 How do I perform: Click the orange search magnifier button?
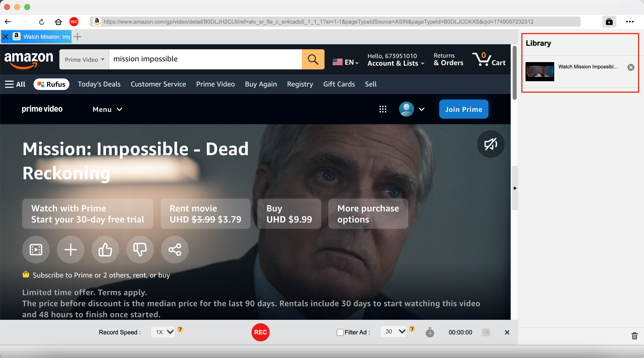313,59
